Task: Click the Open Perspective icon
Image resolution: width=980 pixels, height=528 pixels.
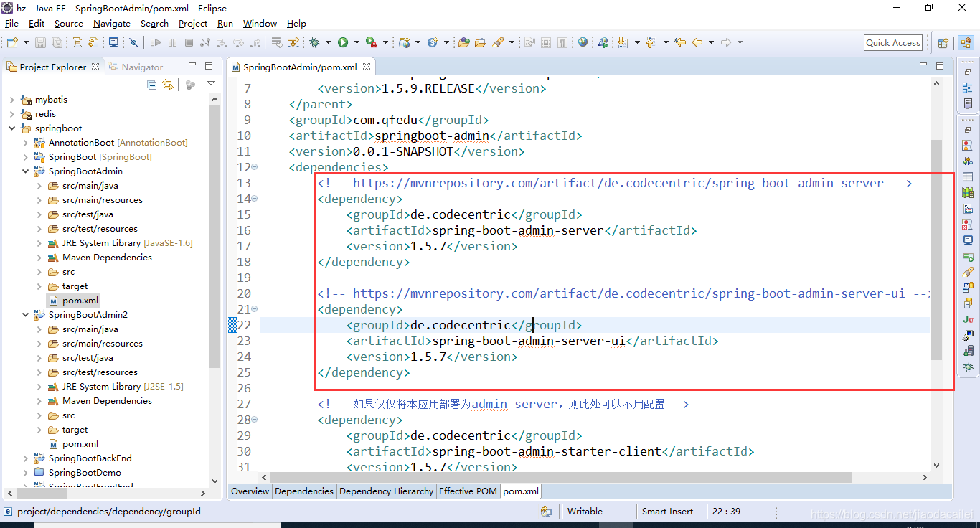Action: click(943, 43)
